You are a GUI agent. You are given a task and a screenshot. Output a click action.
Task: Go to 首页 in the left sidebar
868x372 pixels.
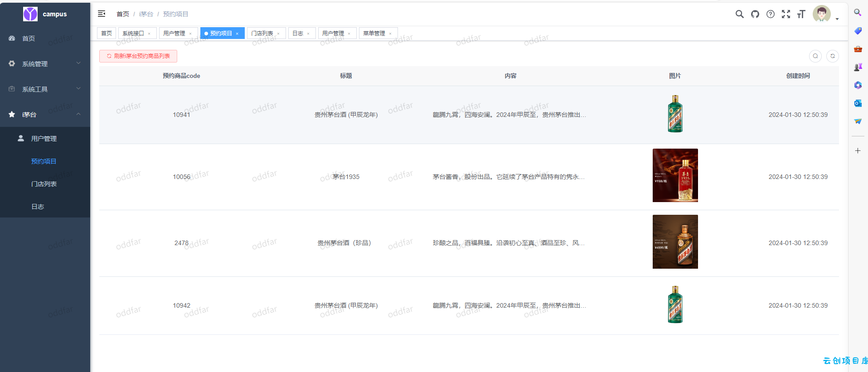(x=45, y=39)
